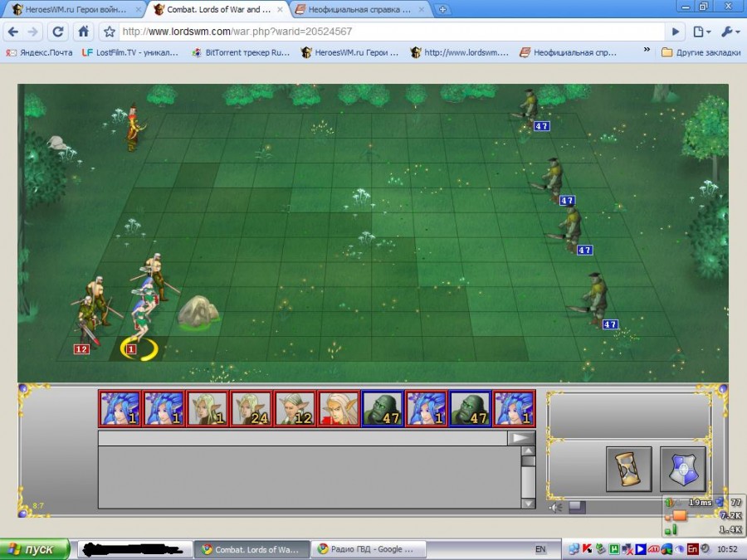Screen dimensions: 747x560
Task: Click the chat scrollbar down arrow
Action: point(529,504)
